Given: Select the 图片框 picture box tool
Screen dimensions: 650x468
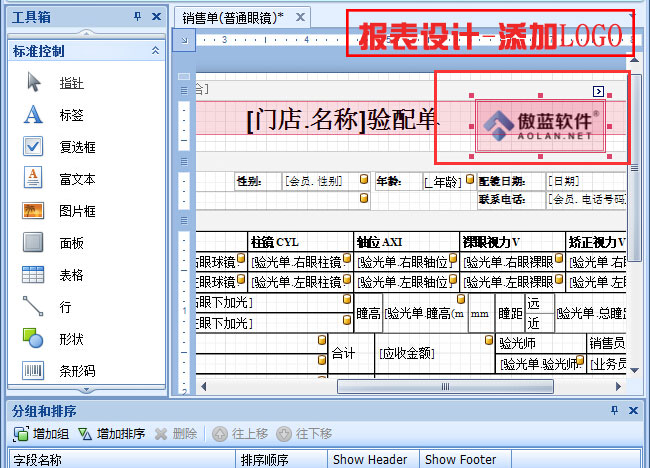Looking at the screenshot, I should [76, 211].
